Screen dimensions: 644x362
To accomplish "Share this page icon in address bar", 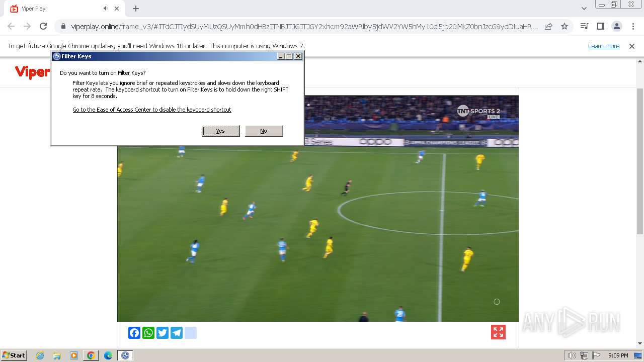I will pos(548,26).
